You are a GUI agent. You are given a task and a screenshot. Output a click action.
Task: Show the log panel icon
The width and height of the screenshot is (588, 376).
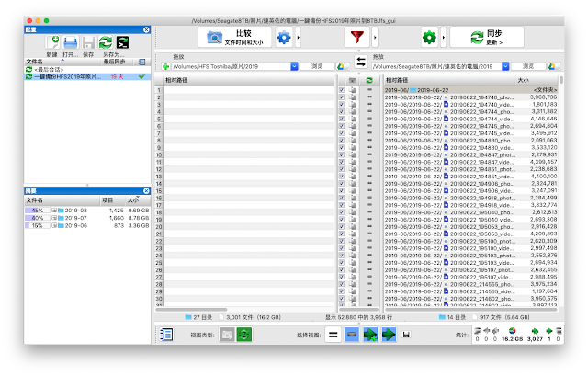pos(166,335)
